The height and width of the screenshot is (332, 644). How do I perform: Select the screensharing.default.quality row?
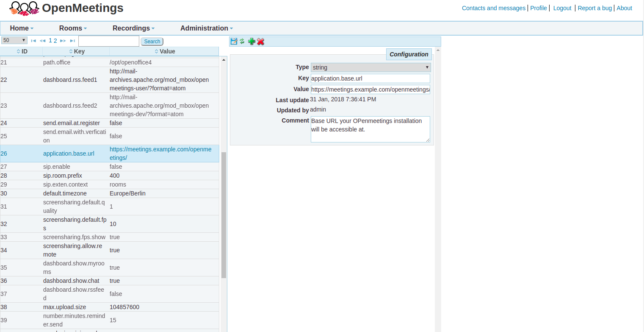point(110,206)
